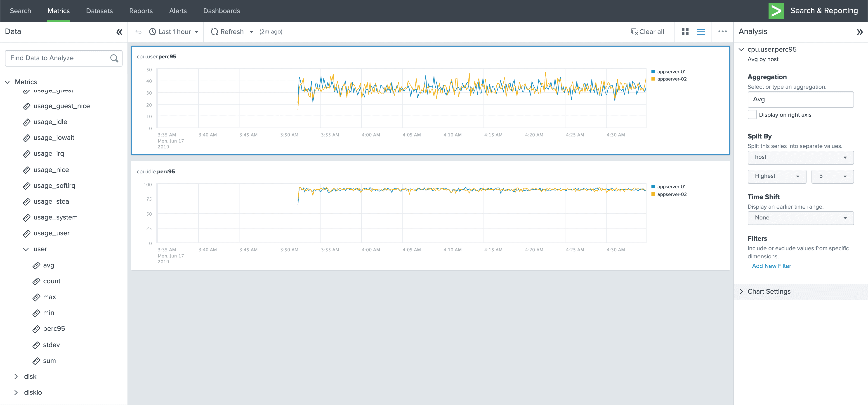Collapse the Analysis panel with double-chevron icon
The height and width of the screenshot is (405, 868).
(860, 32)
